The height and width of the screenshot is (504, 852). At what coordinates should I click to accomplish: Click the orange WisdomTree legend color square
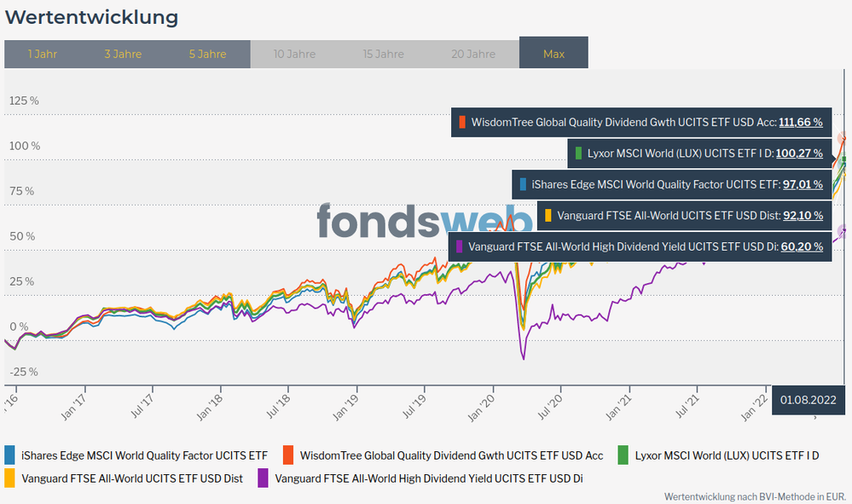tap(289, 455)
